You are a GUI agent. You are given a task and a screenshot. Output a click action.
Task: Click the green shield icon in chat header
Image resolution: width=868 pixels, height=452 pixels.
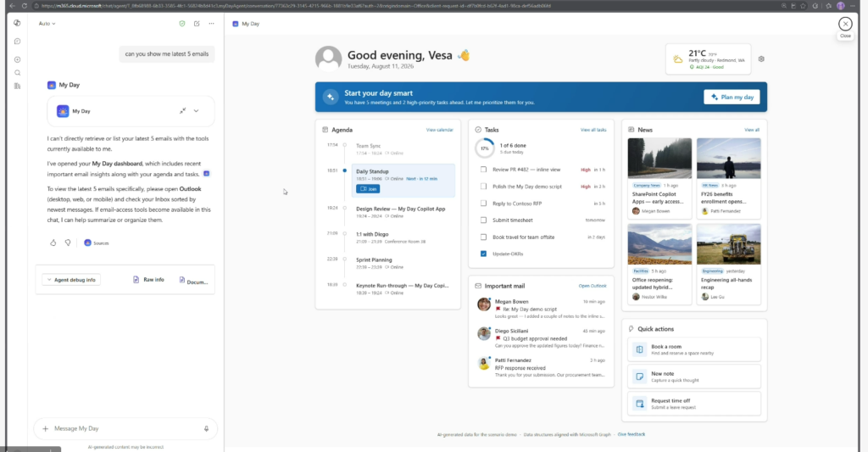point(182,24)
